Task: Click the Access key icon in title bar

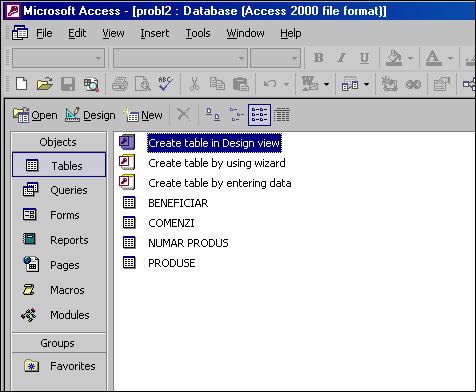Action: click(14, 11)
